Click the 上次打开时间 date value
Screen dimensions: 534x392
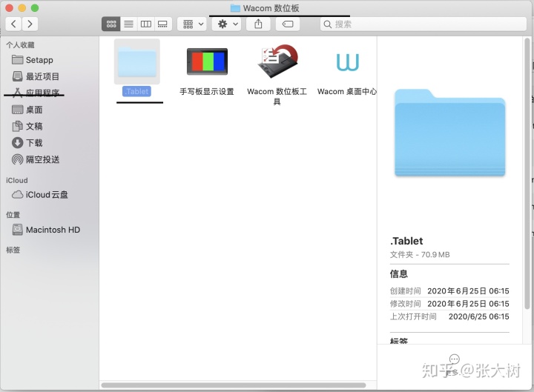(479, 316)
